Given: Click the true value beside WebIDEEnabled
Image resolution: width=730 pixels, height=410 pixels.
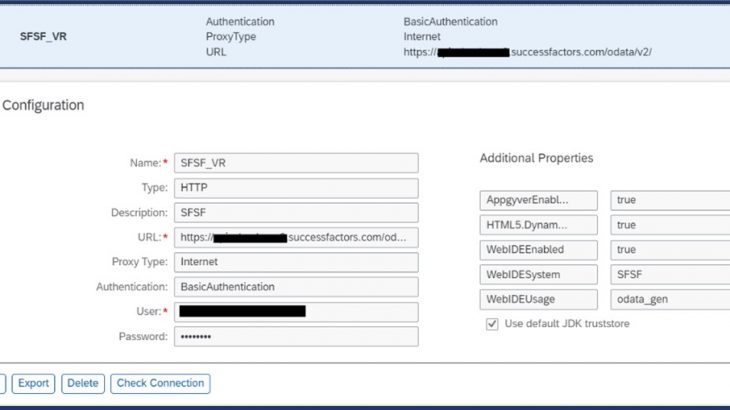Looking at the screenshot, I should [x=670, y=250].
